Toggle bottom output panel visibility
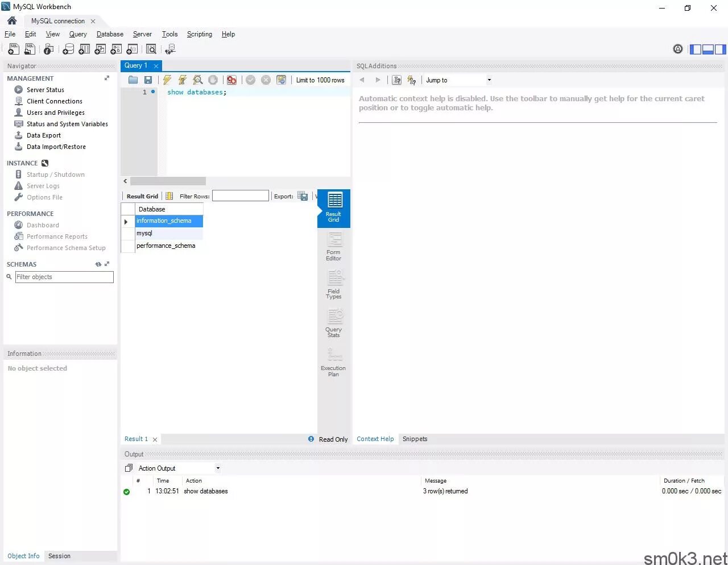 pos(708,49)
